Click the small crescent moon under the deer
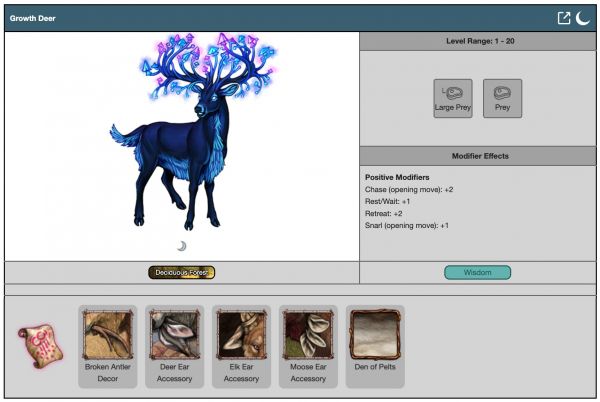Viewport: 600px width, 402px height. tap(181, 246)
